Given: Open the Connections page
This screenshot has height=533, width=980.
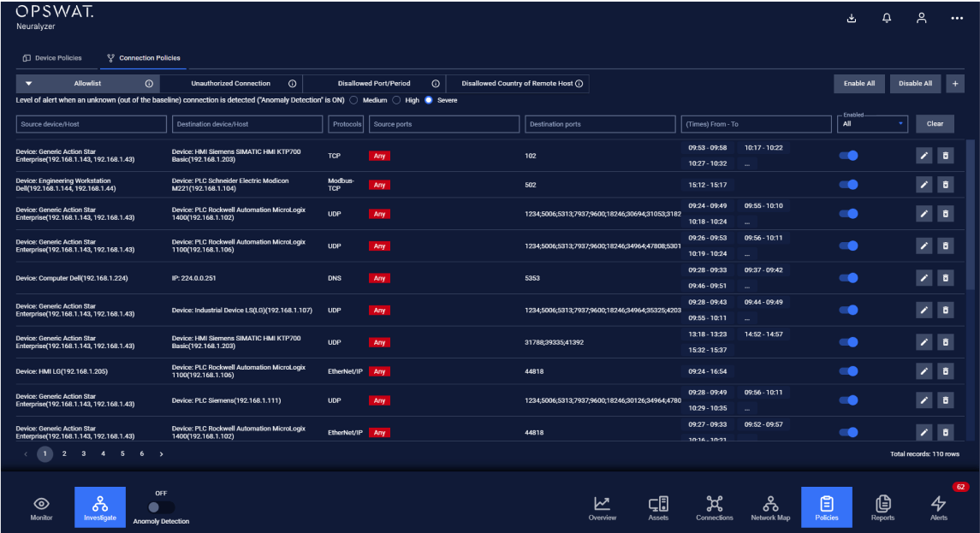Looking at the screenshot, I should click(x=715, y=508).
